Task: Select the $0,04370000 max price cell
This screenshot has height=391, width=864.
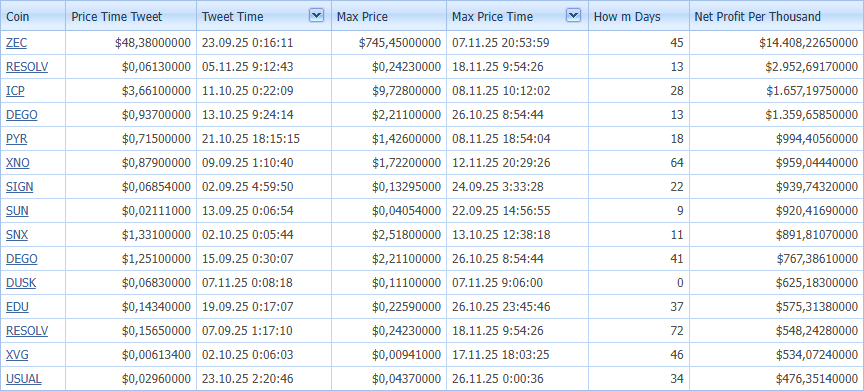Action: point(389,378)
